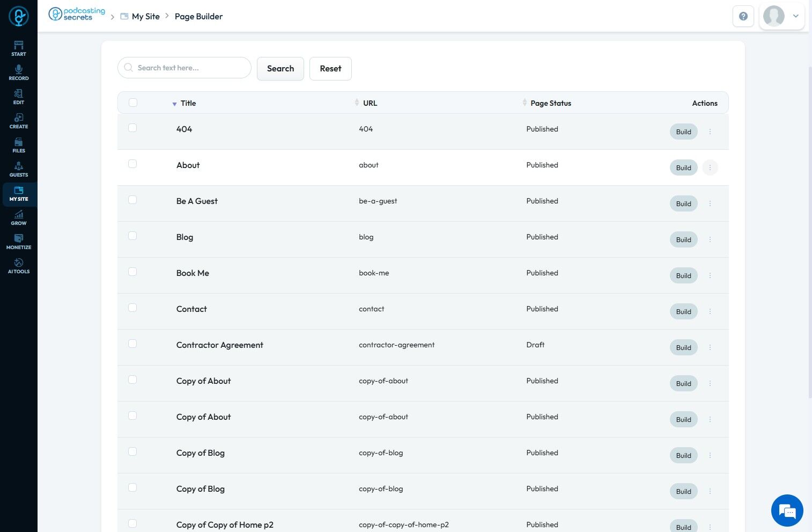
Task: Open the live chat widget
Action: 787,511
